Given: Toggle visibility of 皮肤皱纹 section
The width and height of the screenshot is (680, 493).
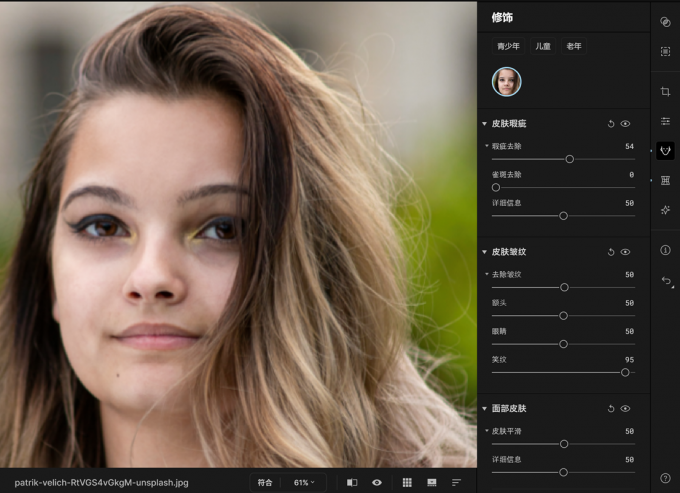Looking at the screenshot, I should 625,252.
